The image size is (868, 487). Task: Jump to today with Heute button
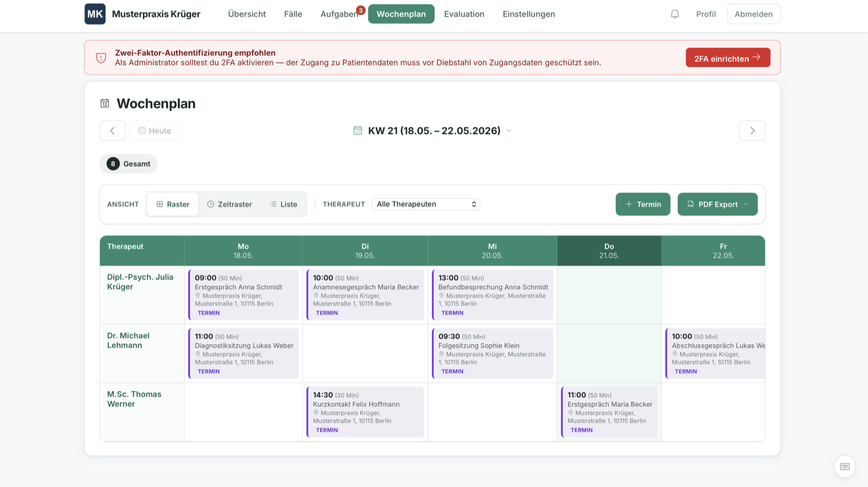pos(154,131)
